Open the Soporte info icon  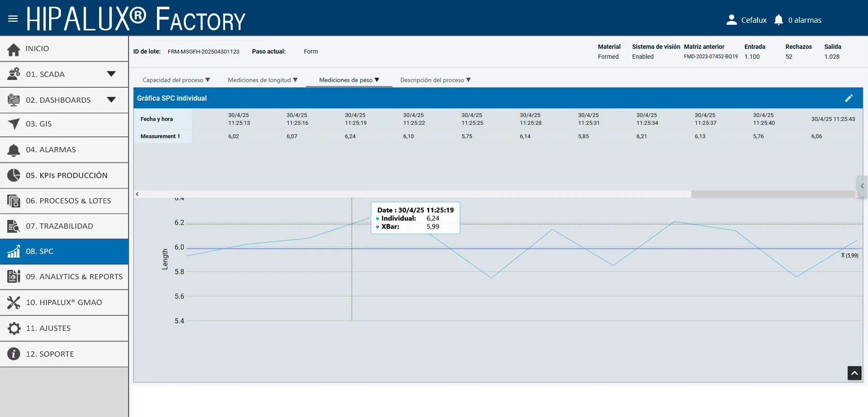14,354
